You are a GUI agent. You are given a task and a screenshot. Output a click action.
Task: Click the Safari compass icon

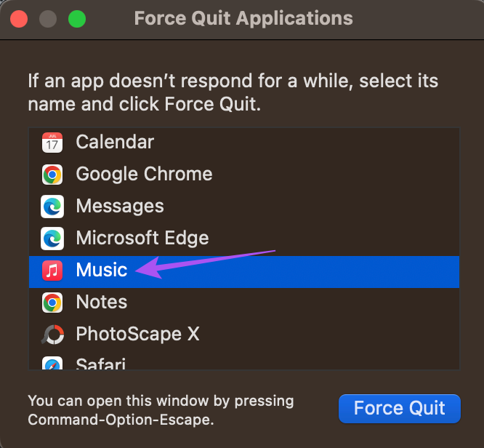52,363
